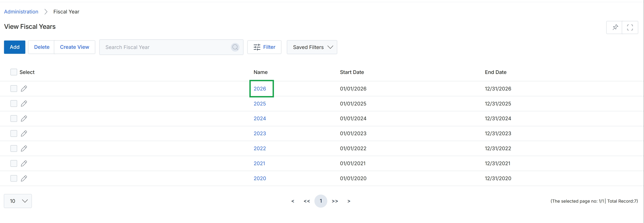The image size is (644, 223).
Task: Tick checkbox for 2020 row
Action: (14, 178)
